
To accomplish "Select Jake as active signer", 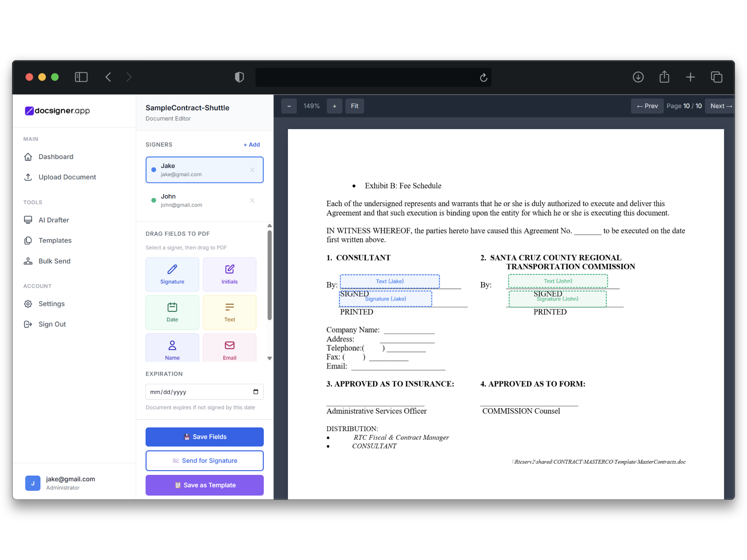I will point(195,170).
